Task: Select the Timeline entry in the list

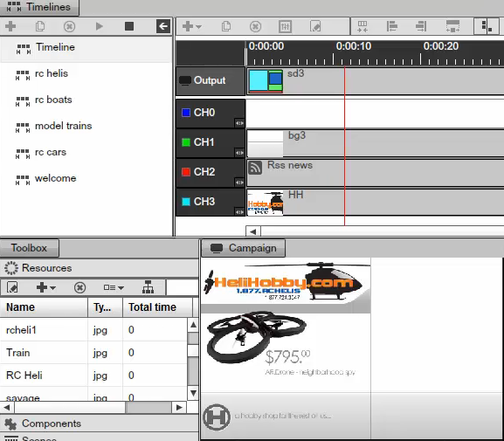Action: click(86, 49)
